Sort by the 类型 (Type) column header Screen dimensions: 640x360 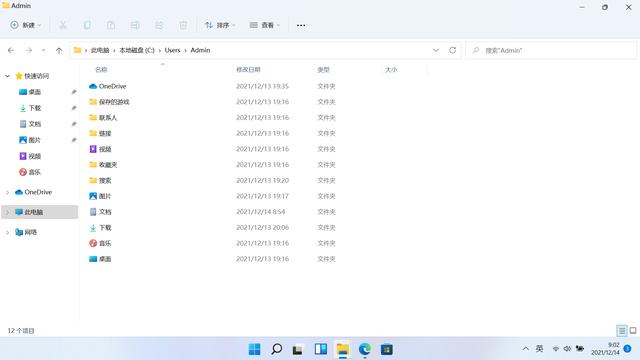click(323, 70)
